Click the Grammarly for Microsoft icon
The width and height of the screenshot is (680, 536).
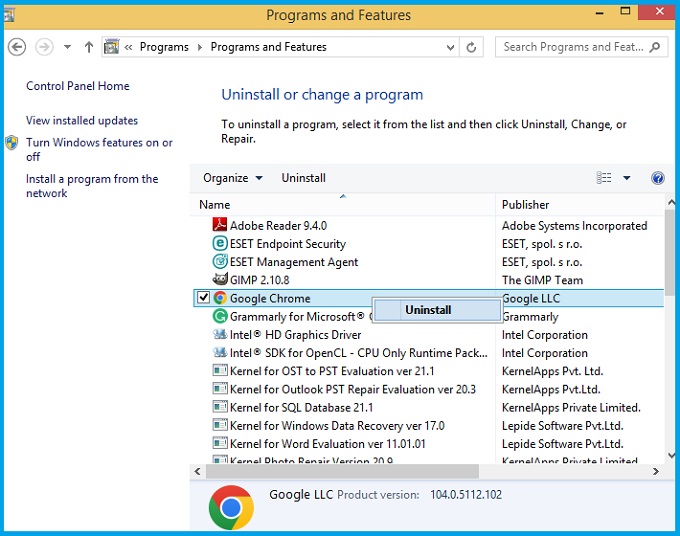click(x=220, y=316)
